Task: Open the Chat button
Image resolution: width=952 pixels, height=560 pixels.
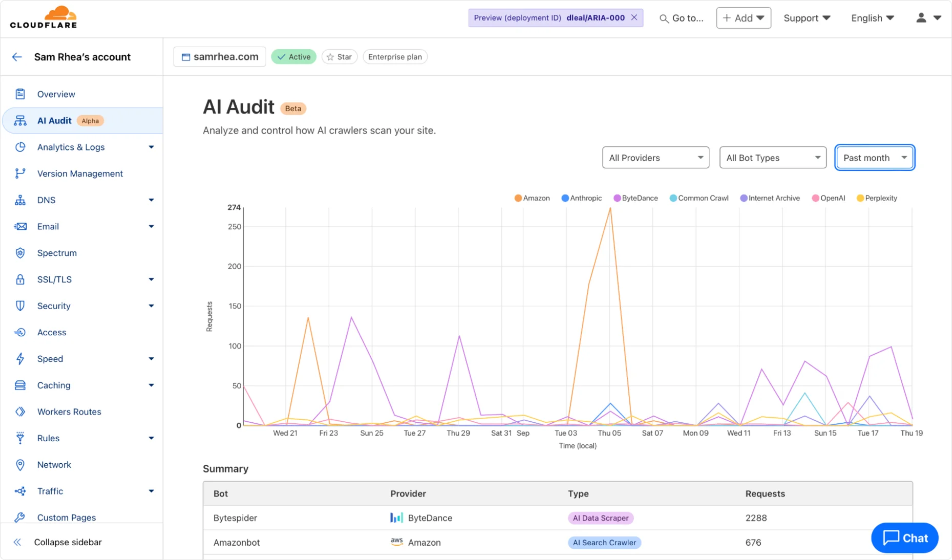Action: [905, 538]
